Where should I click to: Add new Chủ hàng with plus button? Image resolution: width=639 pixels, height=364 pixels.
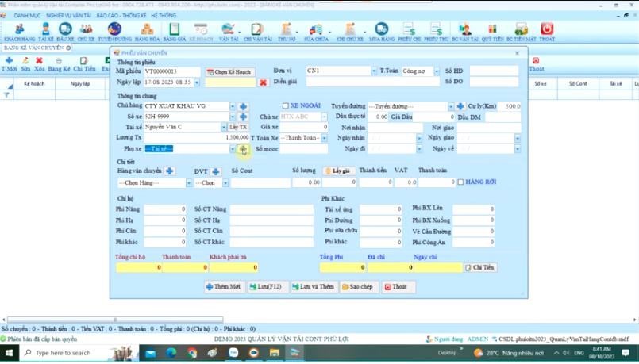coord(243,107)
